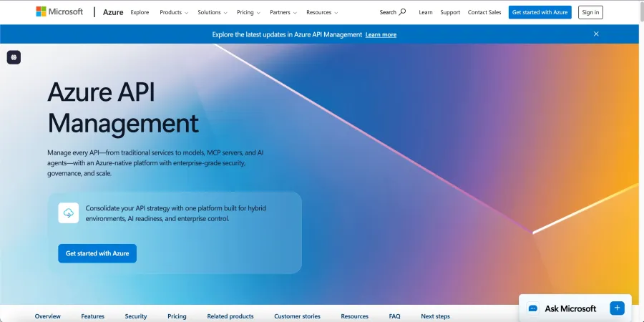
Task: Jump to the Resources section tab
Action: [354, 316]
